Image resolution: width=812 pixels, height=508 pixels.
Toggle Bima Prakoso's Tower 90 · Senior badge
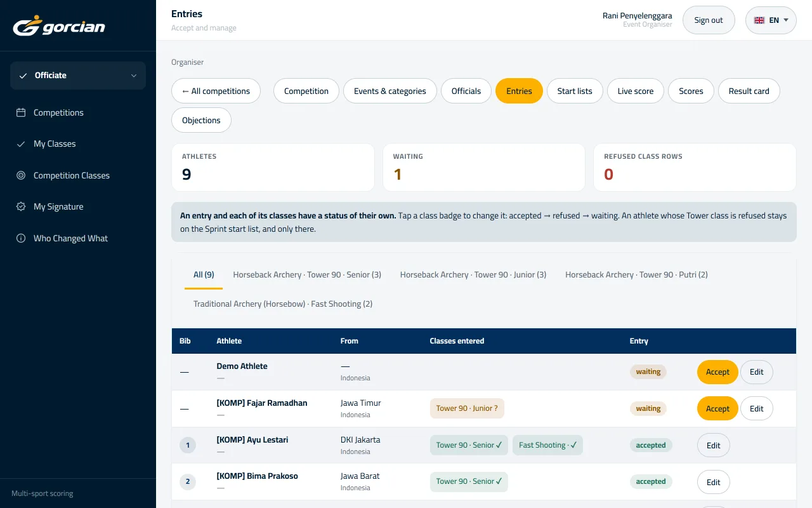point(469,481)
